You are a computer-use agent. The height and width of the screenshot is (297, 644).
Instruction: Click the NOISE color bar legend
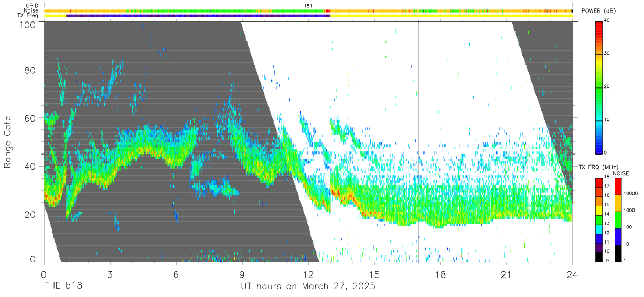[618, 220]
